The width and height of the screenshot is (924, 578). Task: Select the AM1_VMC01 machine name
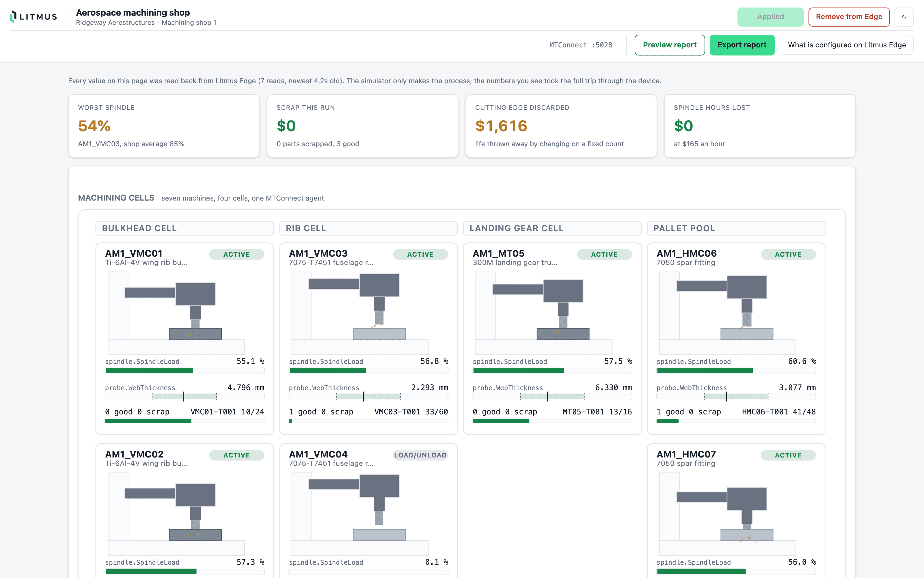(134, 253)
